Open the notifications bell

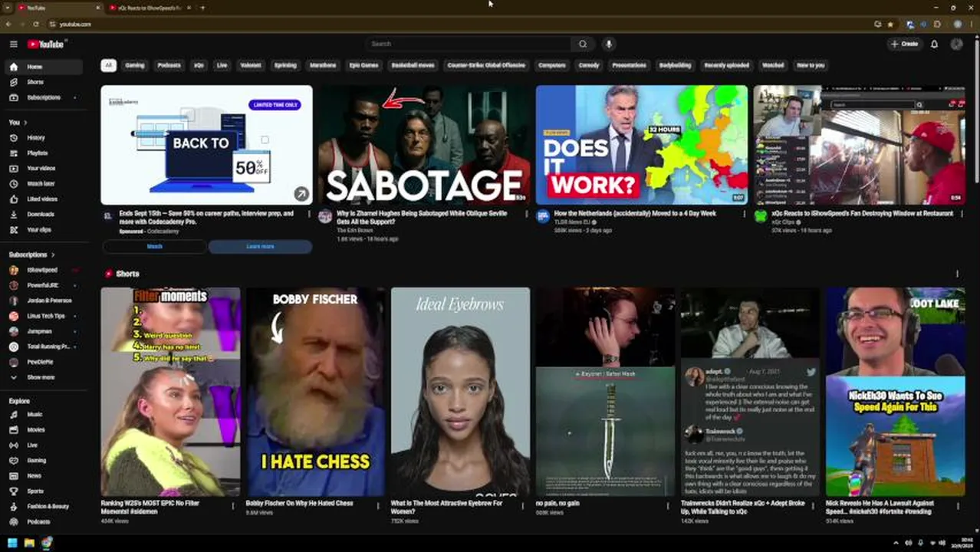(934, 44)
